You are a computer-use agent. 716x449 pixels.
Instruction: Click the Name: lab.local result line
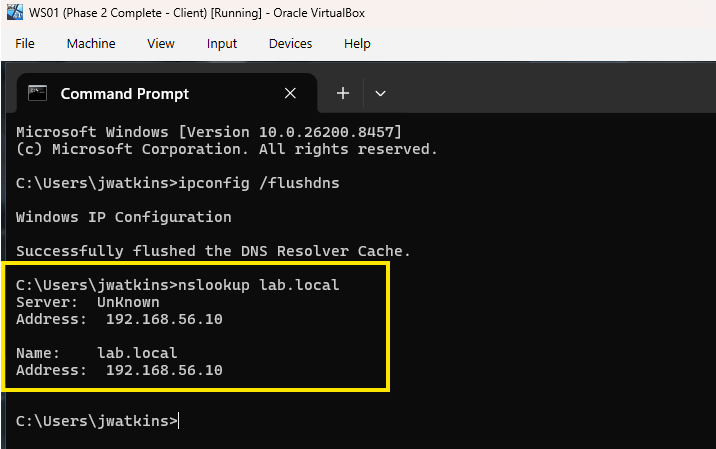point(96,353)
